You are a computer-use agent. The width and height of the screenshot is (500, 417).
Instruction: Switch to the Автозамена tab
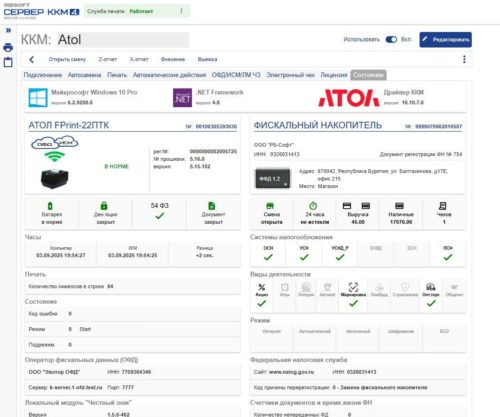[84, 75]
